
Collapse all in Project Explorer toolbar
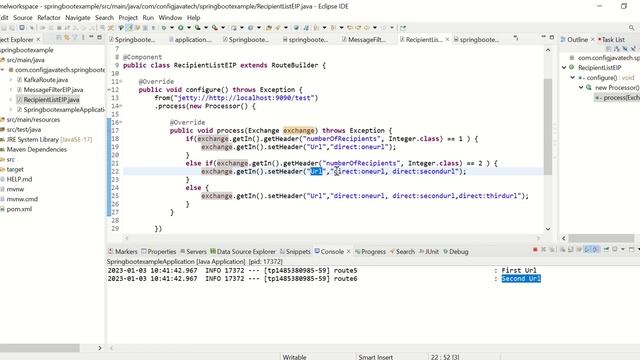pyautogui.click(x=59, y=37)
